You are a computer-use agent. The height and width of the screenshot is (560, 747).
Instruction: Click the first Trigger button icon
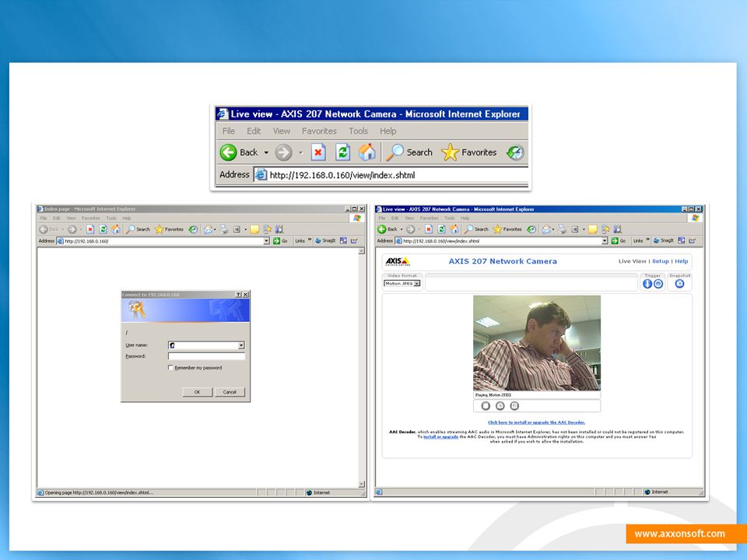point(647,284)
